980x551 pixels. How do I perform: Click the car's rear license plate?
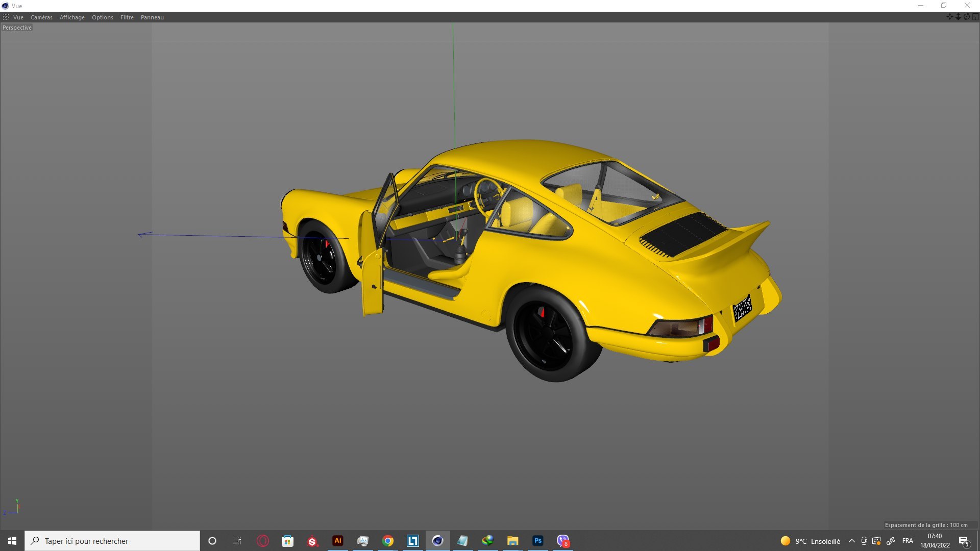742,308
